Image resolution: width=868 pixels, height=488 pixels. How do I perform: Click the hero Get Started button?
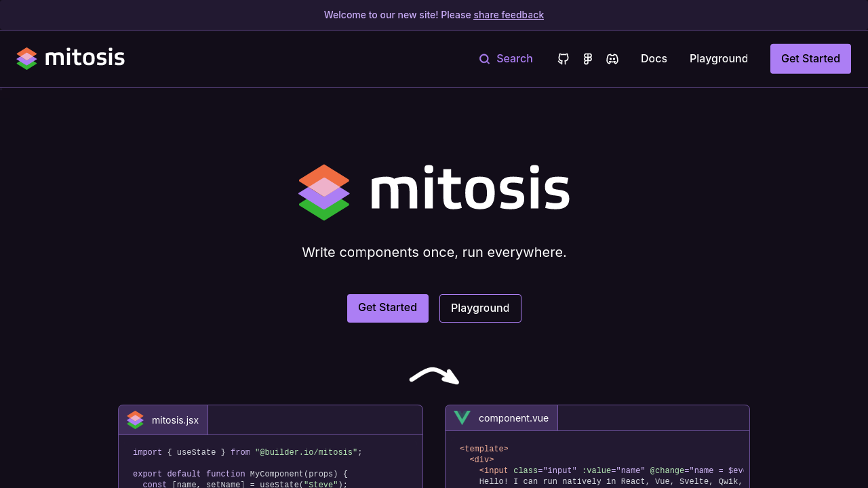click(388, 308)
